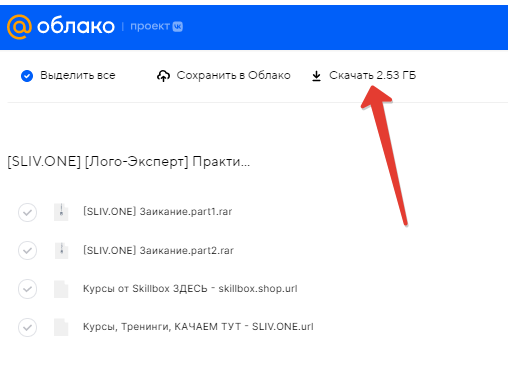Tick the checkbox for Заикание.part1.rar
This screenshot has height=372, width=508.
point(27,212)
